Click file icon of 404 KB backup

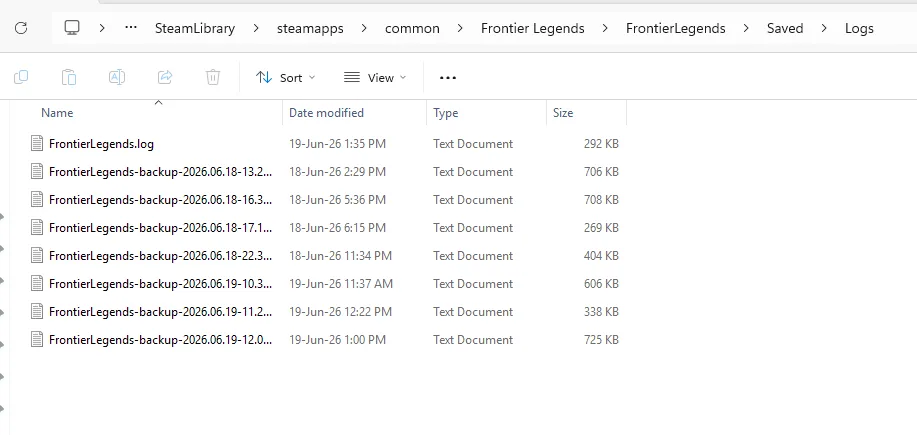click(x=37, y=256)
